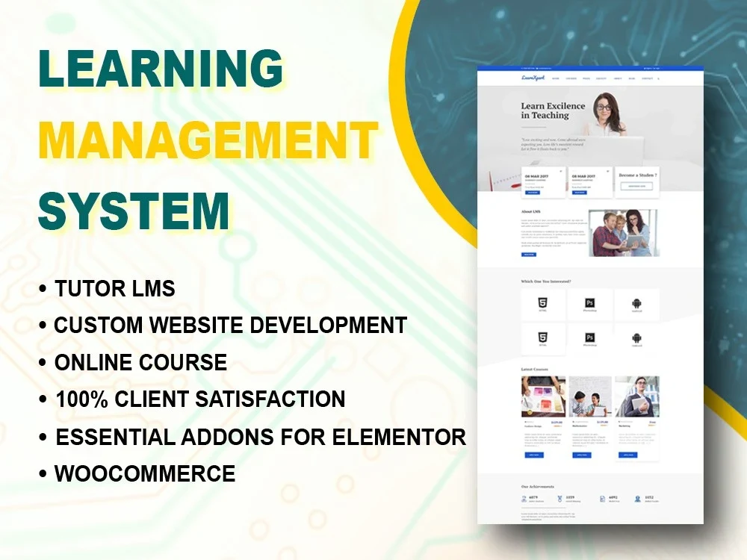Click blue button in first 08 MAR 2017 card
Image resolution: width=747 pixels, height=560 pixels.
tap(532, 193)
